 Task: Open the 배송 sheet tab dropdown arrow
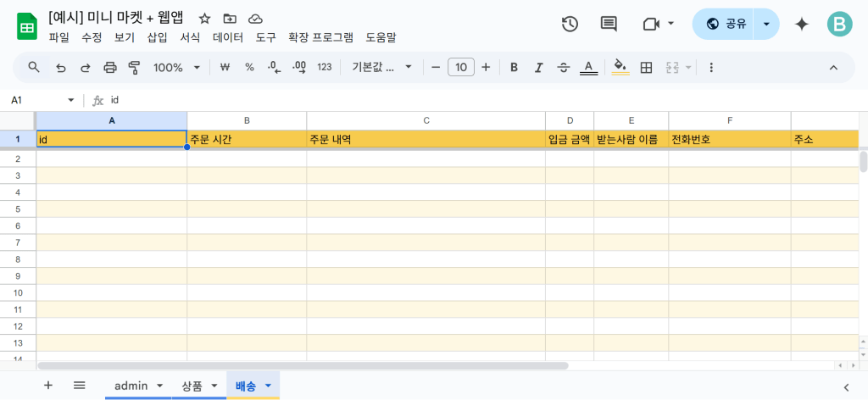click(x=269, y=386)
